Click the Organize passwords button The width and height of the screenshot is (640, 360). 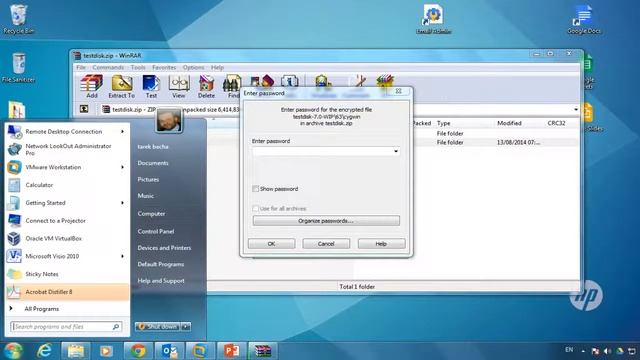pos(326,221)
